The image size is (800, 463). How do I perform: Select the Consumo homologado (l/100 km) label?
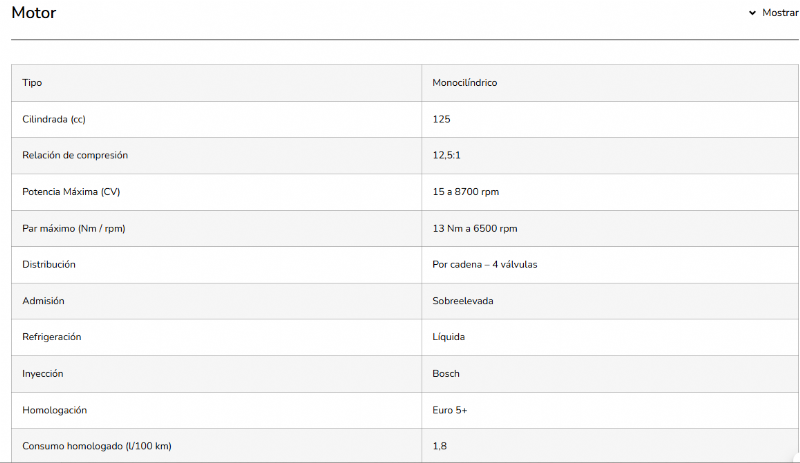pyautogui.click(x=104, y=445)
